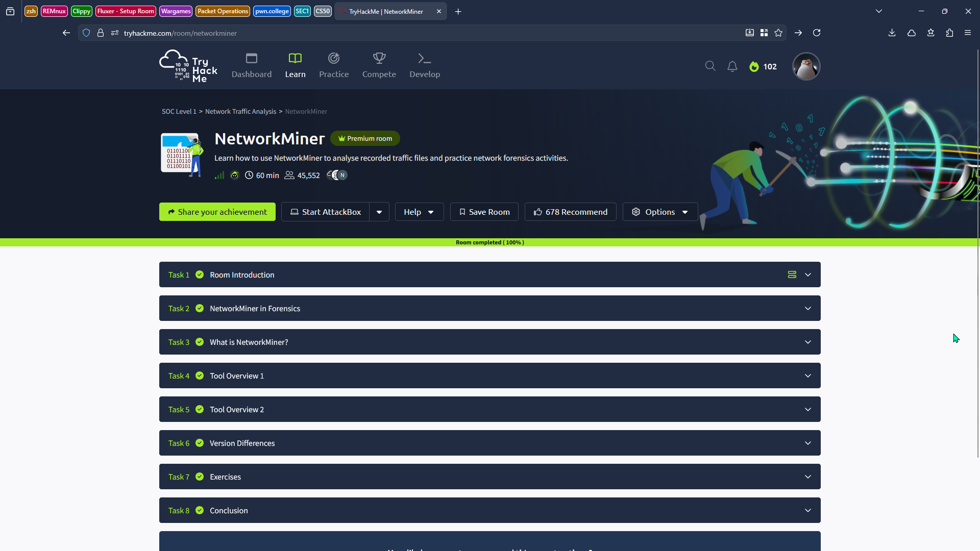Click the browser reload page icon
The width and height of the screenshot is (980, 551).
(817, 33)
